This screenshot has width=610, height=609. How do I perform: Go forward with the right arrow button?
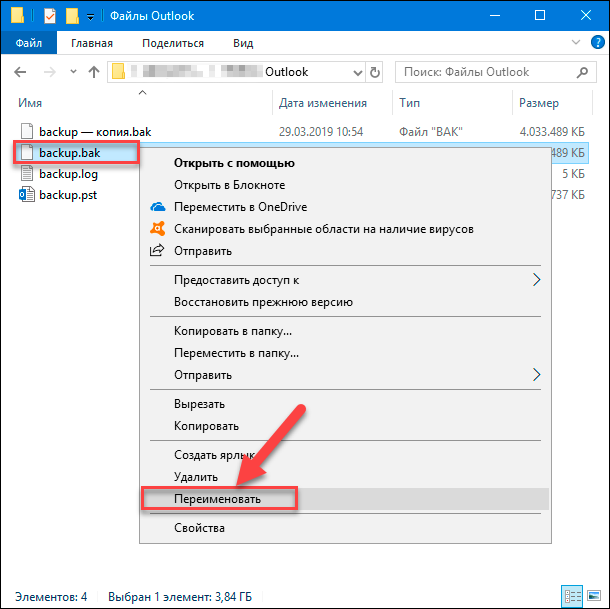50,72
